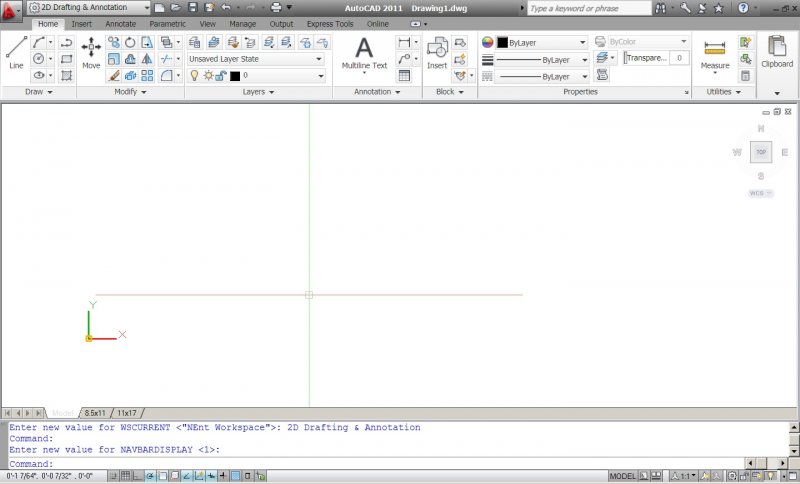This screenshot has width=800, height=484.
Task: Select the Move tool
Action: 91,53
